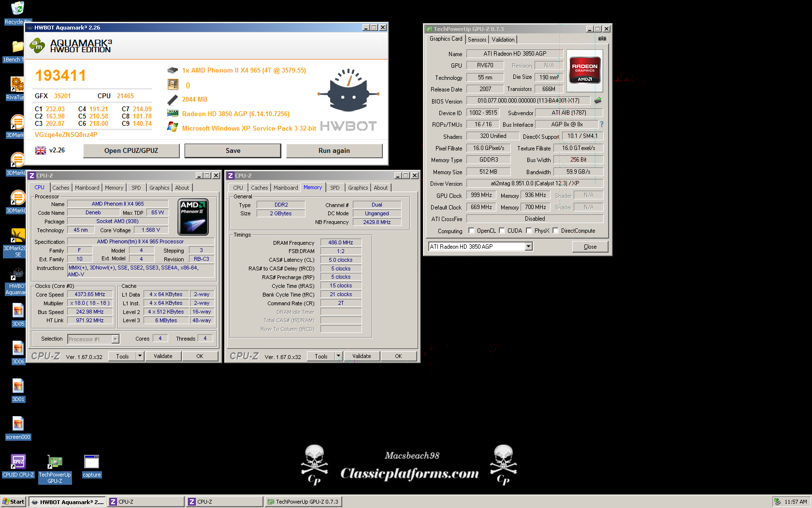Click the GPU-Z screenshot camera icon
This screenshot has height=508, width=812.
click(602, 39)
